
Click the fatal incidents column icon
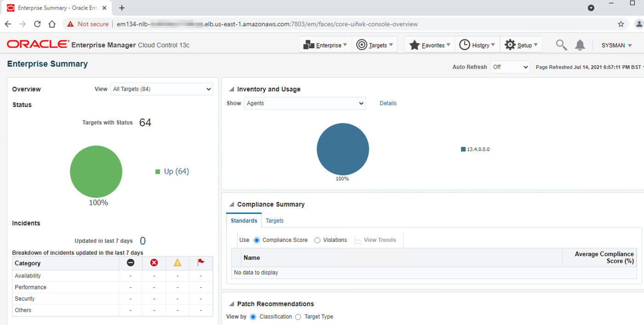(x=131, y=263)
